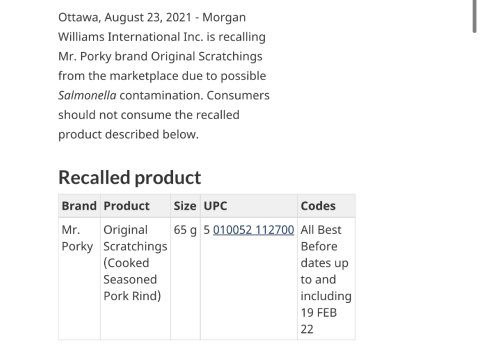Click the vertical scrollbar thumb at top right
Viewport: 480px width, 360px height.
(475, 16)
